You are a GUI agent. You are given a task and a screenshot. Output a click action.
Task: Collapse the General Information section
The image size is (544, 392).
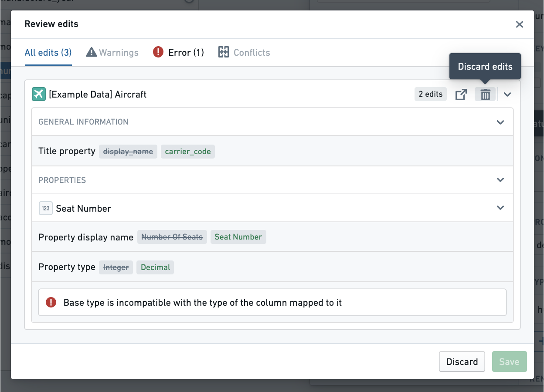pyautogui.click(x=500, y=122)
